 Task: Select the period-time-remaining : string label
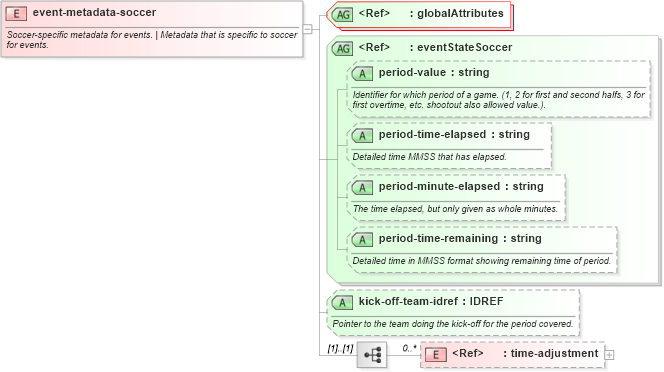[x=460, y=239]
